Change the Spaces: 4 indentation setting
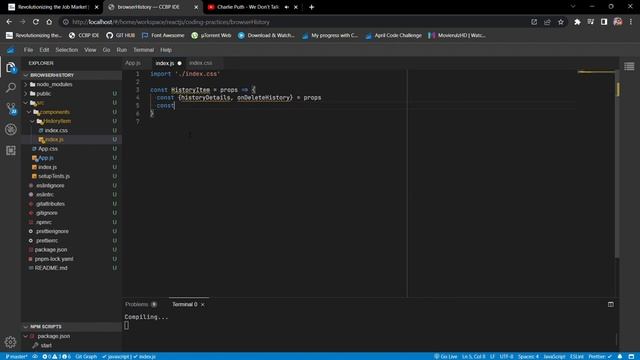The width and height of the screenshot is (640, 360). pyautogui.click(x=528, y=356)
